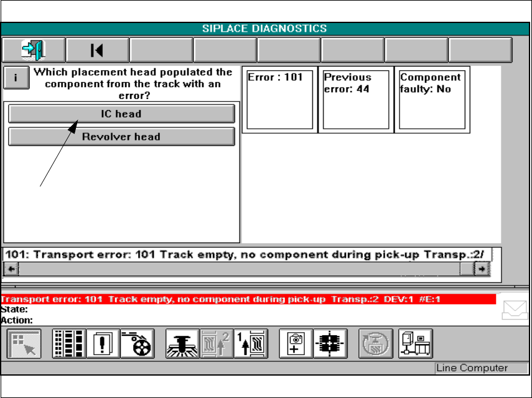Click the Error : 101 info box

pos(279,99)
